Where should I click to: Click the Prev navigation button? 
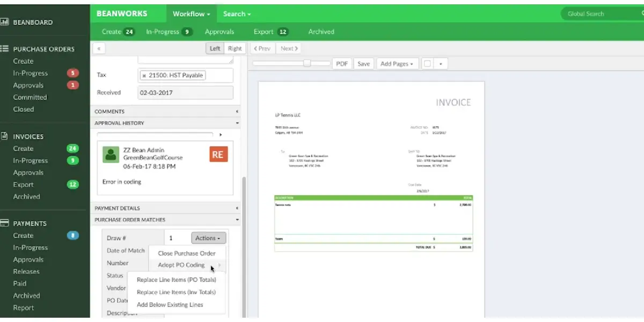pyautogui.click(x=262, y=48)
